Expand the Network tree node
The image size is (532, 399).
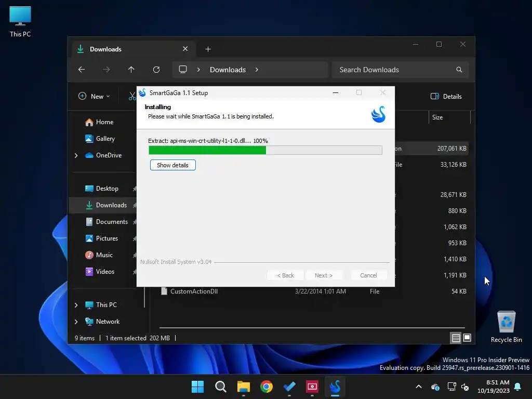click(x=76, y=322)
